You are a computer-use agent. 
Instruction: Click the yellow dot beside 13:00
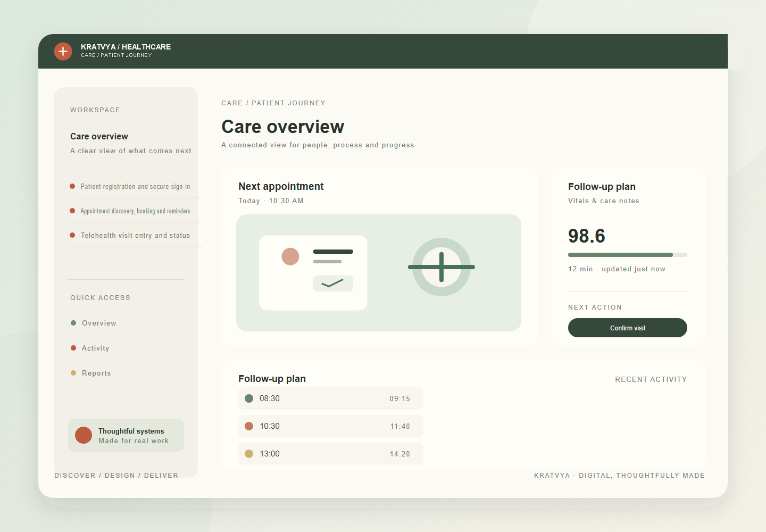coord(249,454)
